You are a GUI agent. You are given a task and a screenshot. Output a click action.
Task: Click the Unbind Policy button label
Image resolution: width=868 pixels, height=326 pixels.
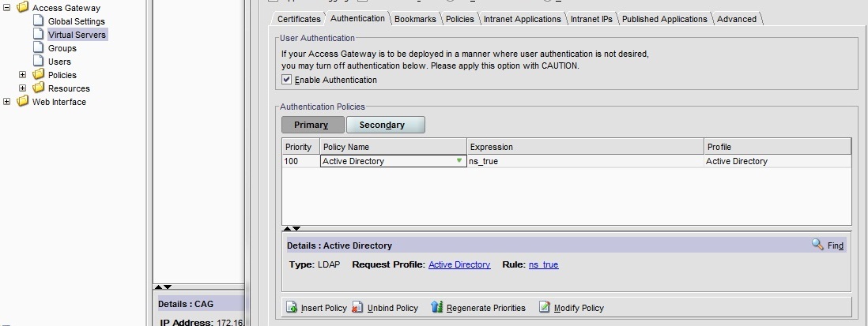(x=392, y=308)
